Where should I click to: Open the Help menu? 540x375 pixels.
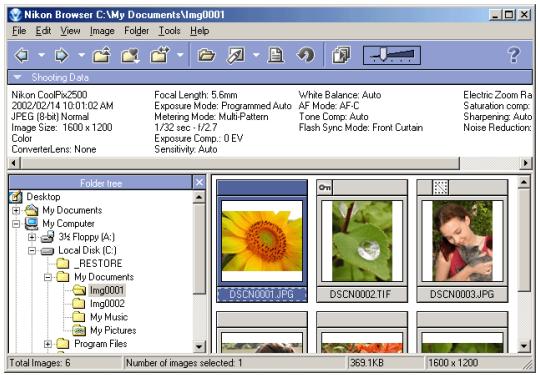(199, 31)
